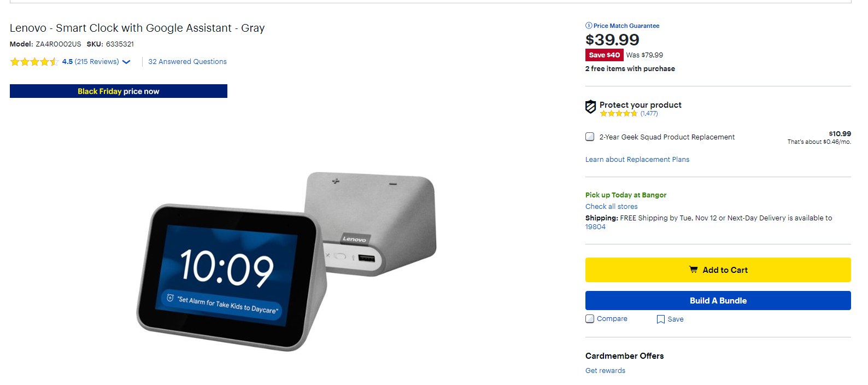Open Learn about Replacement Plans
Viewport: 868px width, 385px height.
[637, 160]
